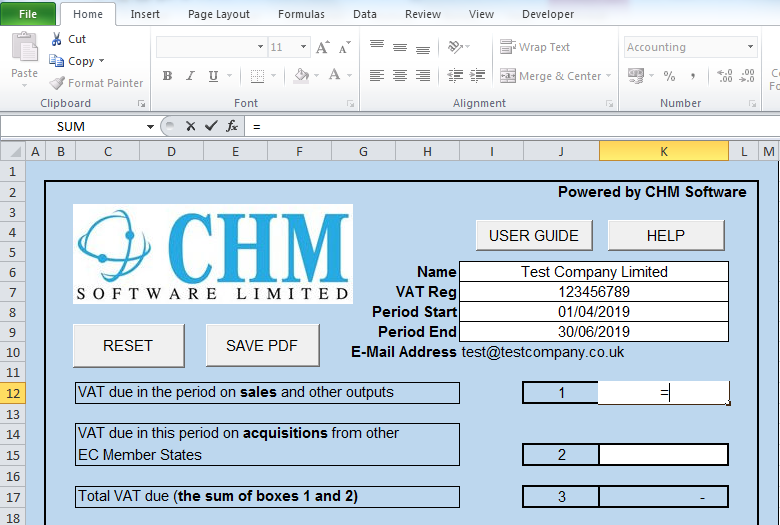Cancel the formula entry with X

190,126
